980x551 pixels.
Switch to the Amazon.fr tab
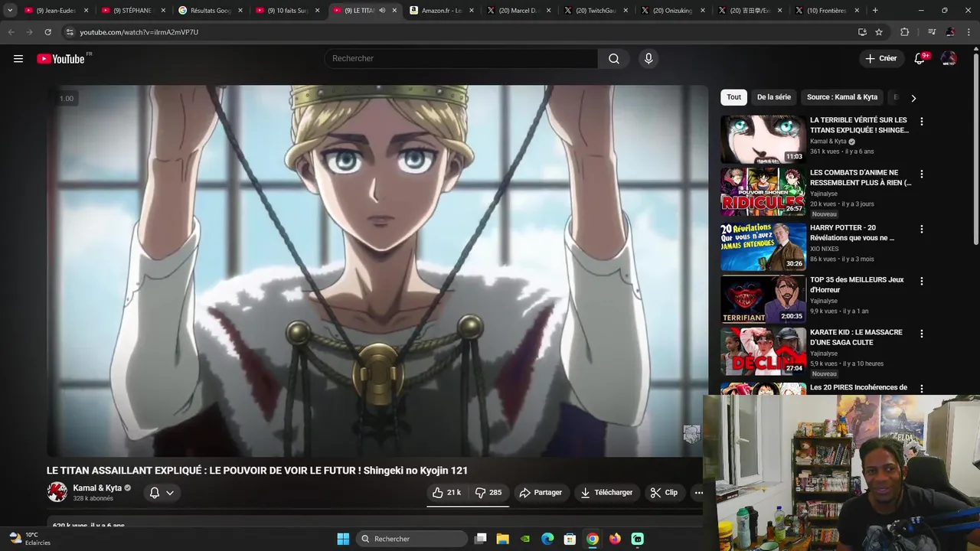point(442,11)
